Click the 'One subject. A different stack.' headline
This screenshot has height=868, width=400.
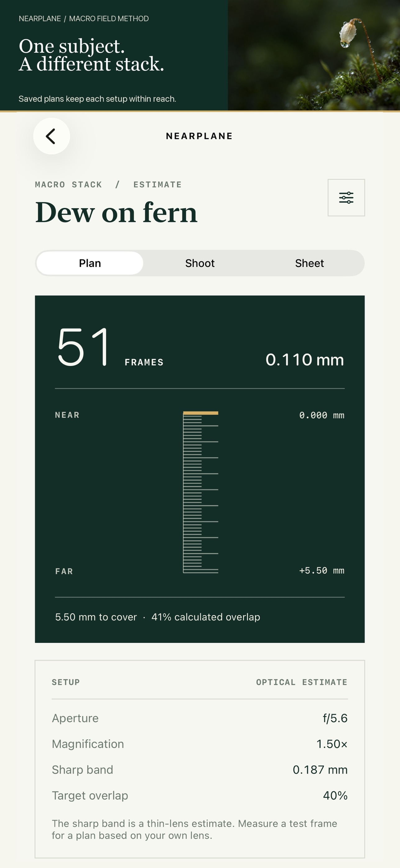(91, 55)
